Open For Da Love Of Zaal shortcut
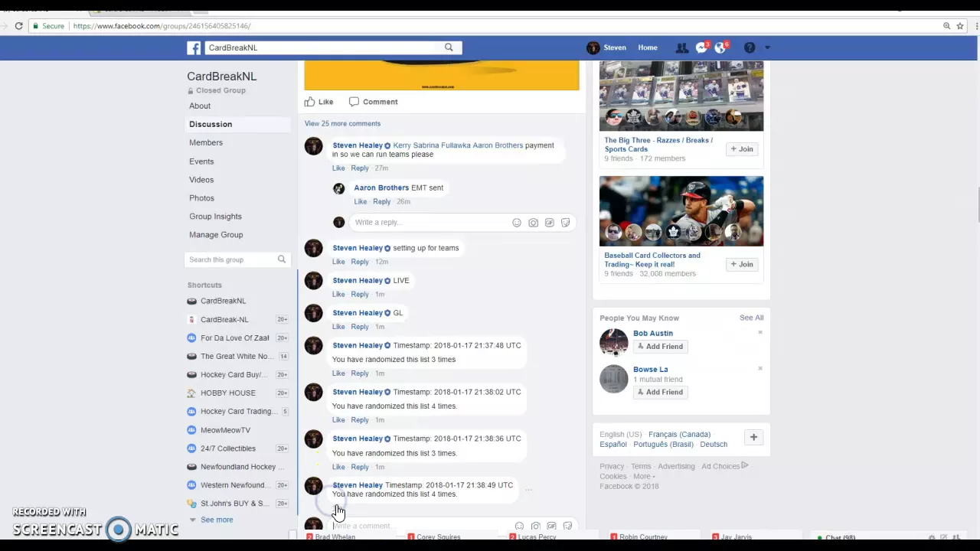 [x=234, y=338]
